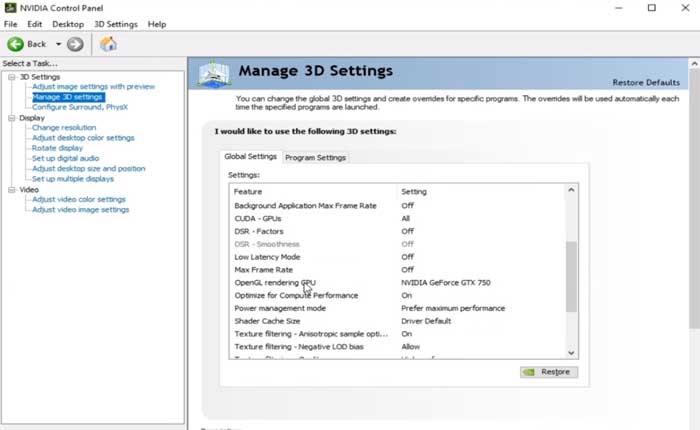Viewport: 700px width, 430px height.
Task: Click the Restore Defaults link
Action: 645,82
